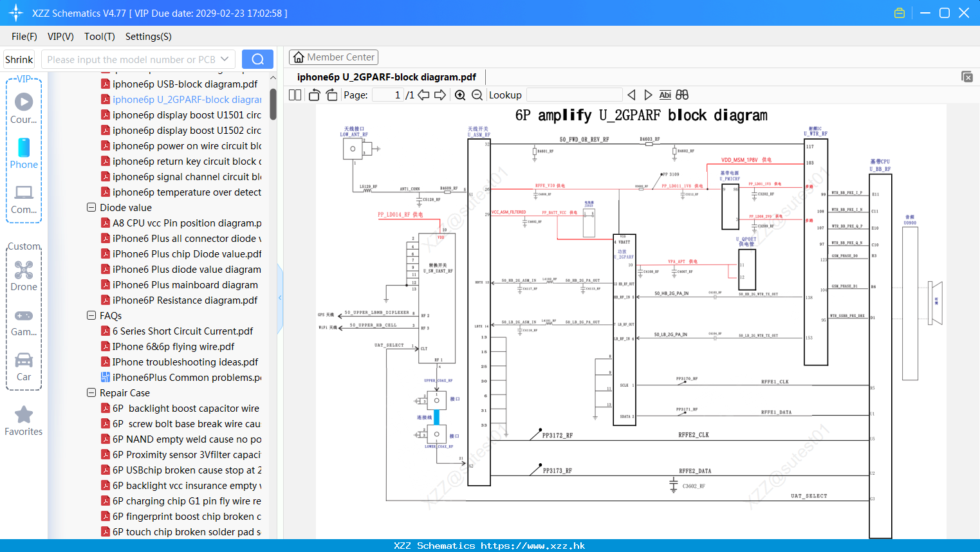The image size is (980, 552).
Task: Open A8 CPU vcc Pin position diagram
Action: coord(187,223)
